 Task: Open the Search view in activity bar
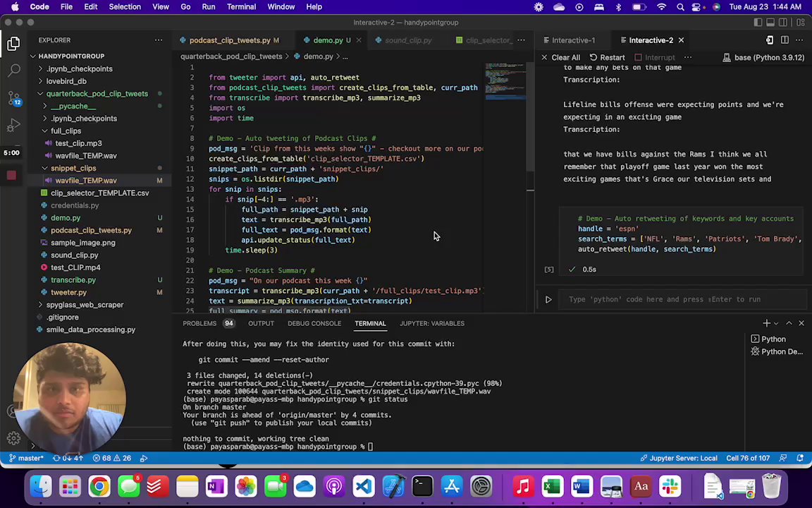[x=14, y=70]
